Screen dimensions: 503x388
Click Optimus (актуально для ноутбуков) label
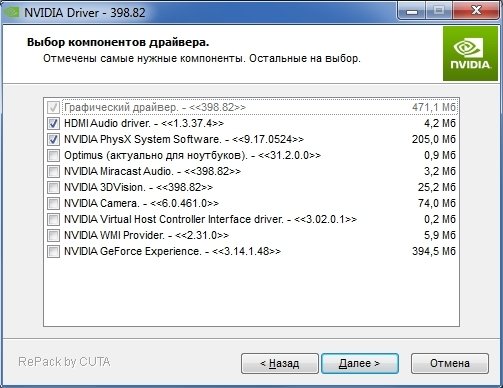tap(192, 155)
